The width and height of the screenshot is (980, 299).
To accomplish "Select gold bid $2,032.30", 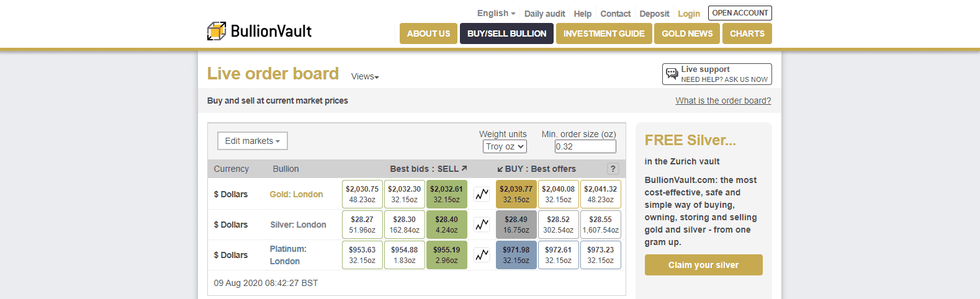I will (405, 194).
